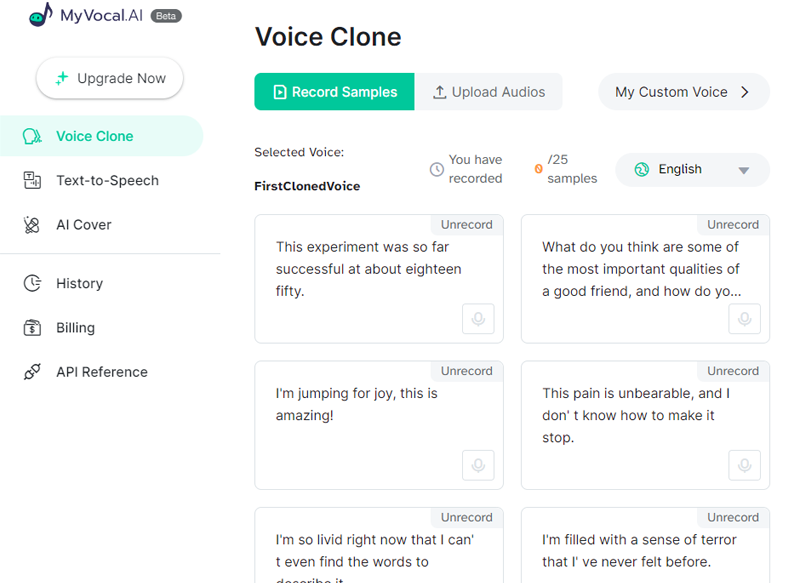Click the Beta badge next to logo
This screenshot has width=800, height=583.
[x=166, y=16]
